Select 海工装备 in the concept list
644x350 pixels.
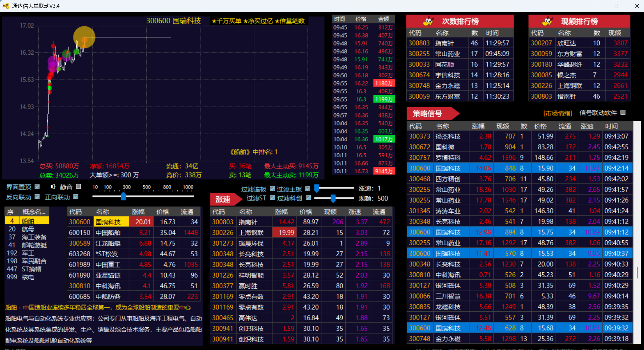pyautogui.click(x=34, y=237)
